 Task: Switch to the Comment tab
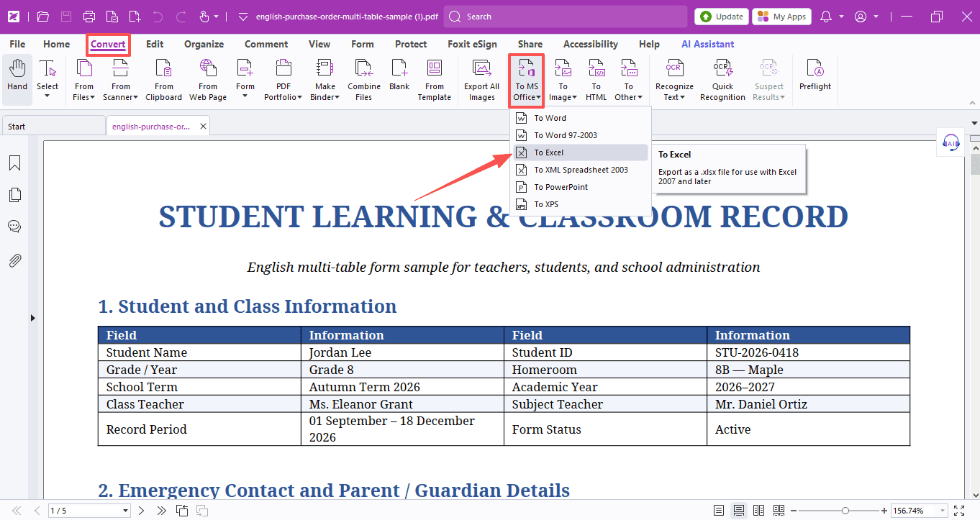pyautogui.click(x=266, y=44)
